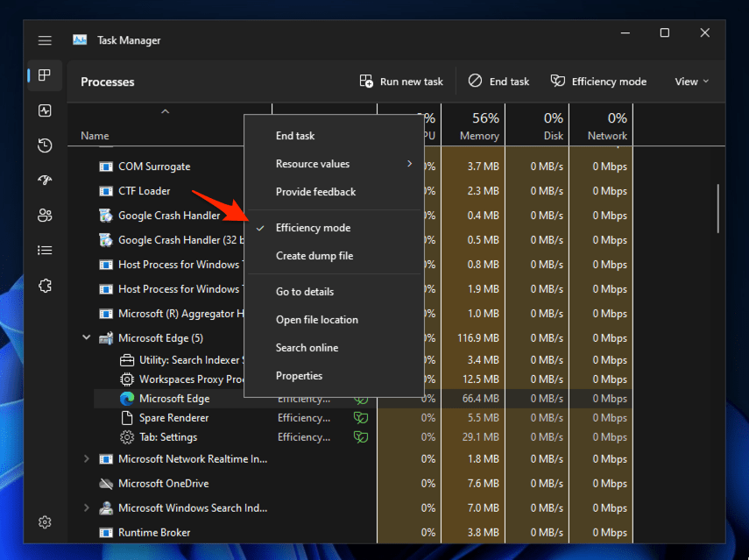The image size is (749, 560).
Task: Open the hamburger navigation menu
Action: [45, 40]
